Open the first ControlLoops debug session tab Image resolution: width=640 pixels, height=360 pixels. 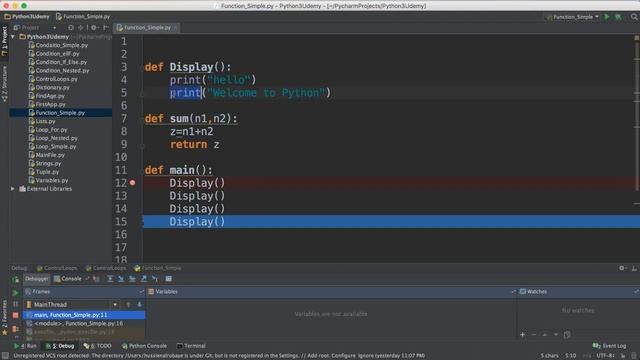[x=57, y=268]
